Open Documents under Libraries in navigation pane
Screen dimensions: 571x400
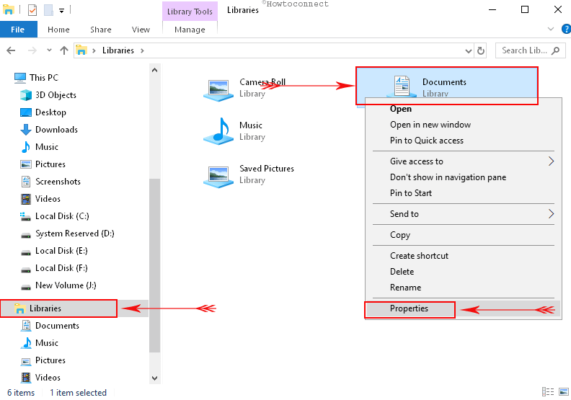tap(50, 325)
